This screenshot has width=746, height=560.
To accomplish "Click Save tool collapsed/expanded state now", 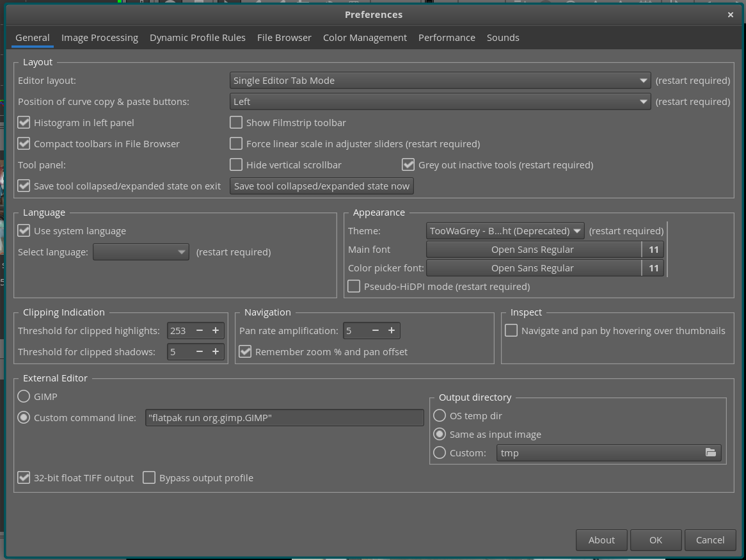I will click(x=322, y=186).
